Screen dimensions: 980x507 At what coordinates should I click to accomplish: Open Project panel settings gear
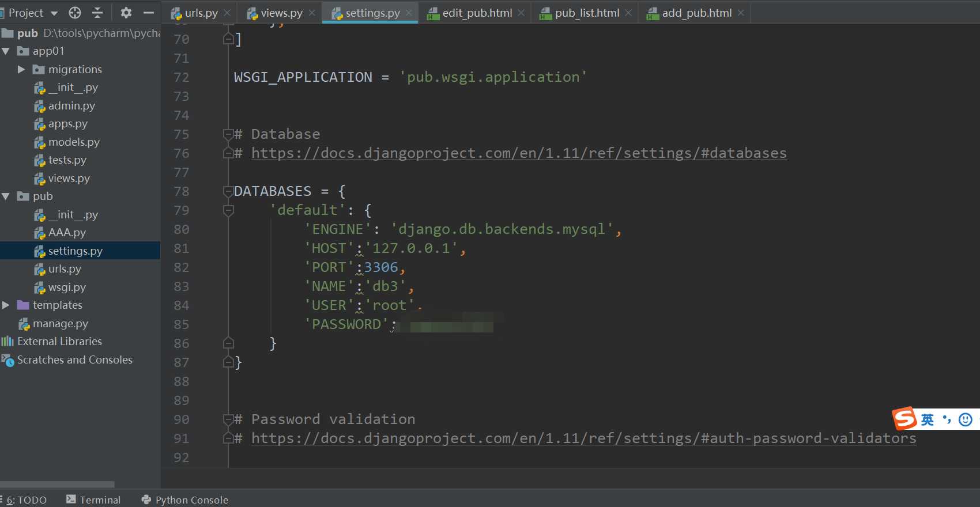[x=126, y=13]
